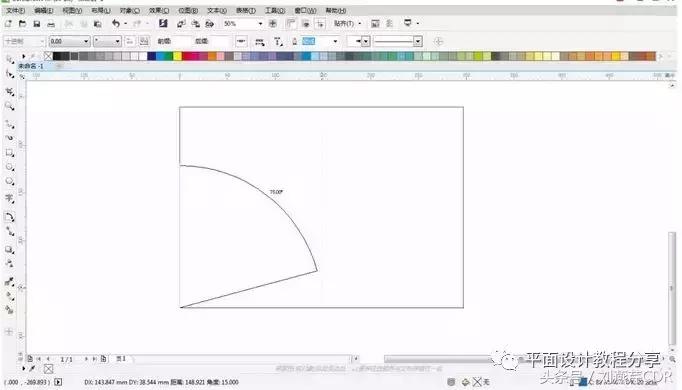Select the Dimension tool in toolbox
Screen dimensions: 682x390
pos(9,217)
